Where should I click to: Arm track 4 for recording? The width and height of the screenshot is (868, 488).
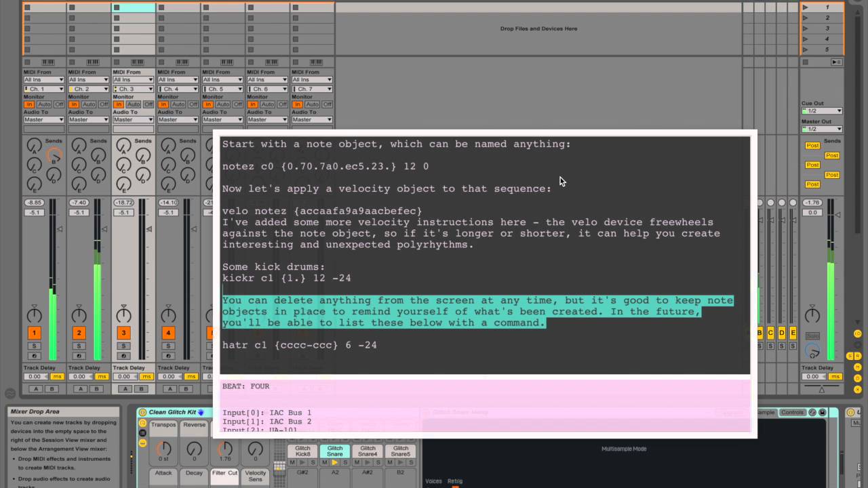(x=168, y=356)
